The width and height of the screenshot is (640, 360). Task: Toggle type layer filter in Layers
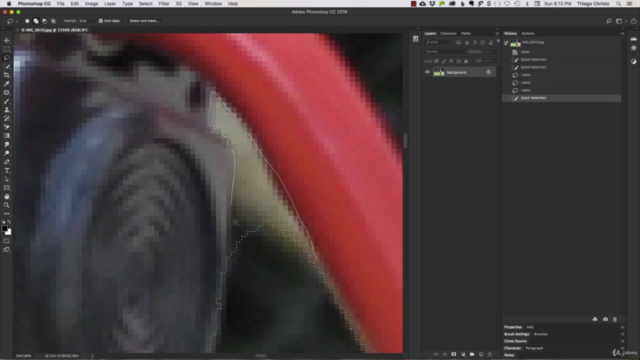[475, 42]
